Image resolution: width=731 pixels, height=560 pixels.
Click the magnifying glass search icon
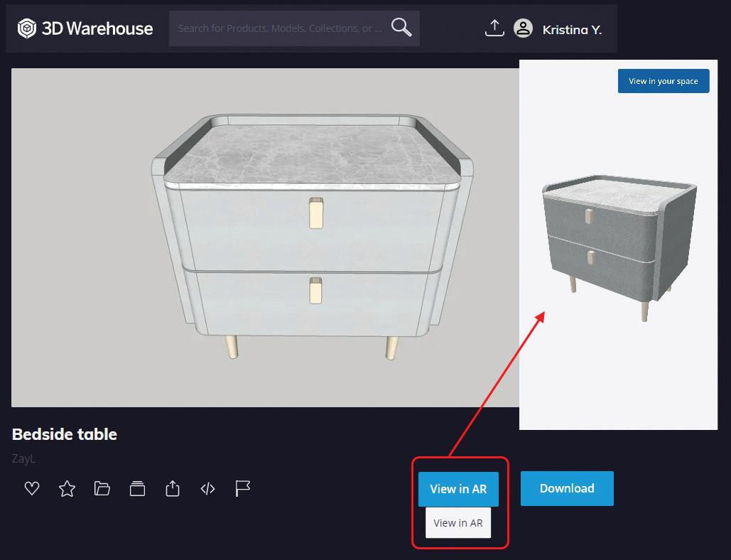point(401,28)
